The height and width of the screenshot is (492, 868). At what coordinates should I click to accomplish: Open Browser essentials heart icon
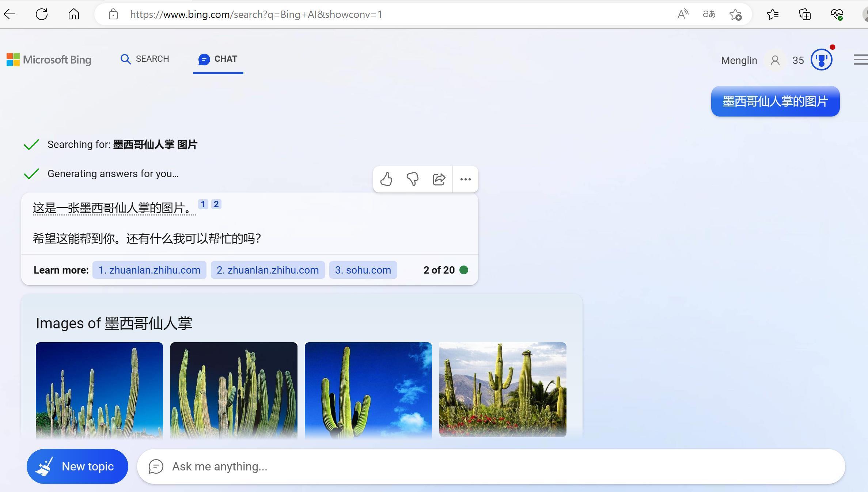(x=837, y=14)
